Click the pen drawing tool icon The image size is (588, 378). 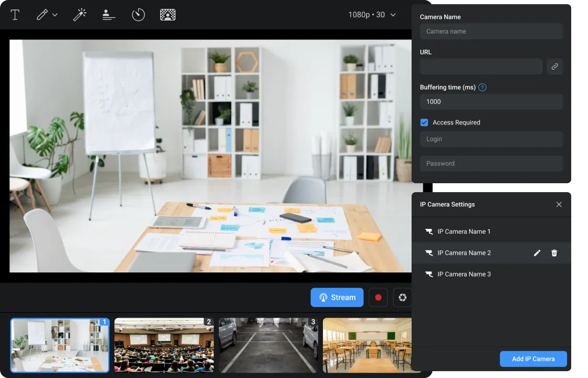[x=42, y=15]
